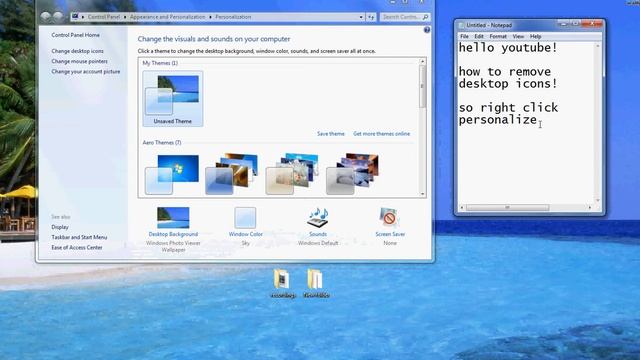Open the address bar history dropdown arrow
640x360 pixels.
[x=361, y=17]
